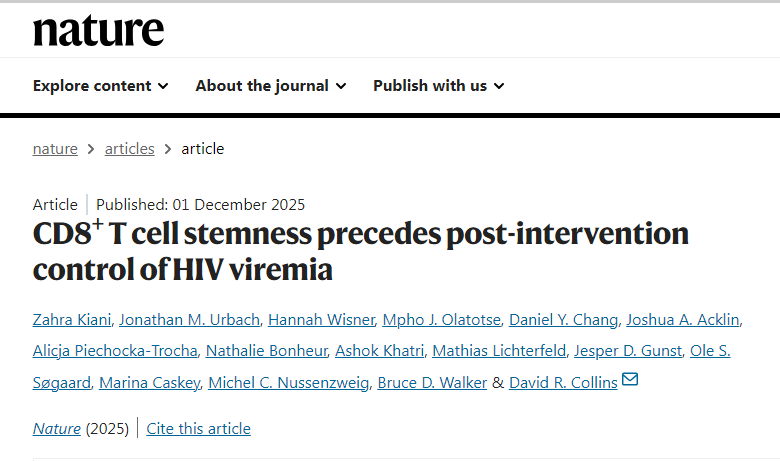The width and height of the screenshot is (780, 461).
Task: Open the About the journal dropdown
Action: (x=271, y=86)
